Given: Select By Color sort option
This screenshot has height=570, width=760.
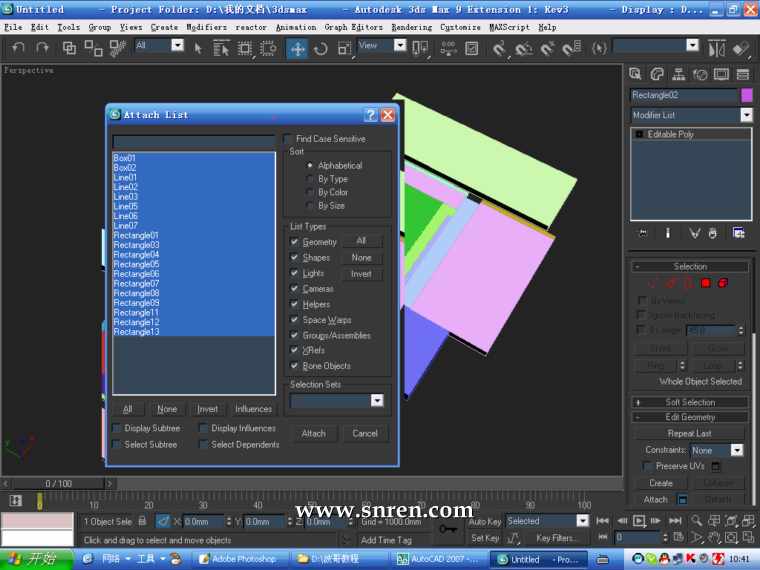Looking at the screenshot, I should coord(310,192).
